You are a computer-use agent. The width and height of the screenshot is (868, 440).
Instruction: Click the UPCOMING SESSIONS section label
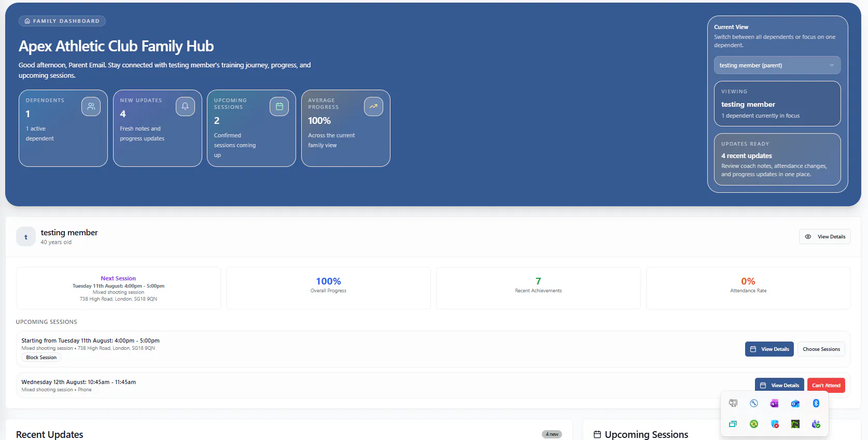[x=47, y=322]
